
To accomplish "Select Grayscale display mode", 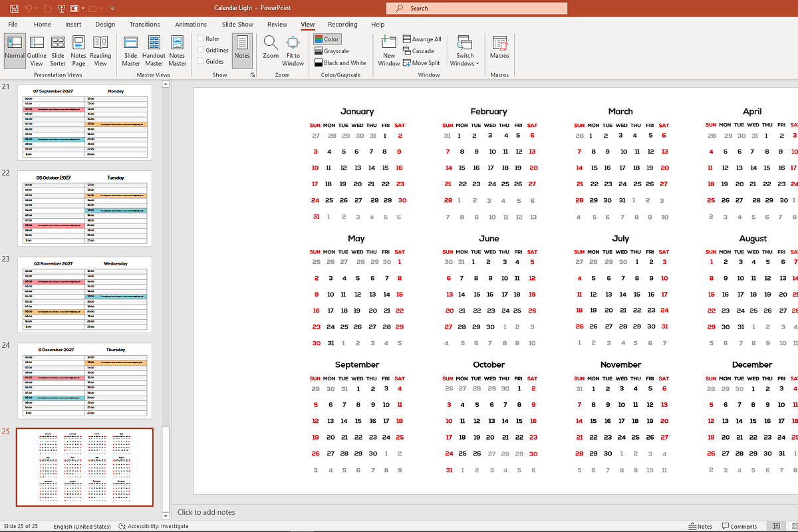I will pyautogui.click(x=331, y=51).
